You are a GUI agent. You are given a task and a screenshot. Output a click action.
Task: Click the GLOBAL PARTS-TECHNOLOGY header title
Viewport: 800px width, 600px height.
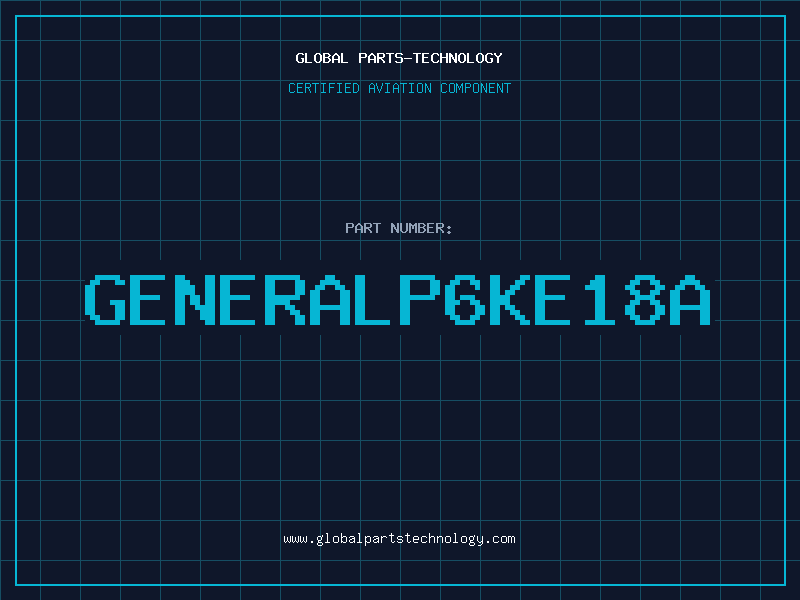coord(399,58)
